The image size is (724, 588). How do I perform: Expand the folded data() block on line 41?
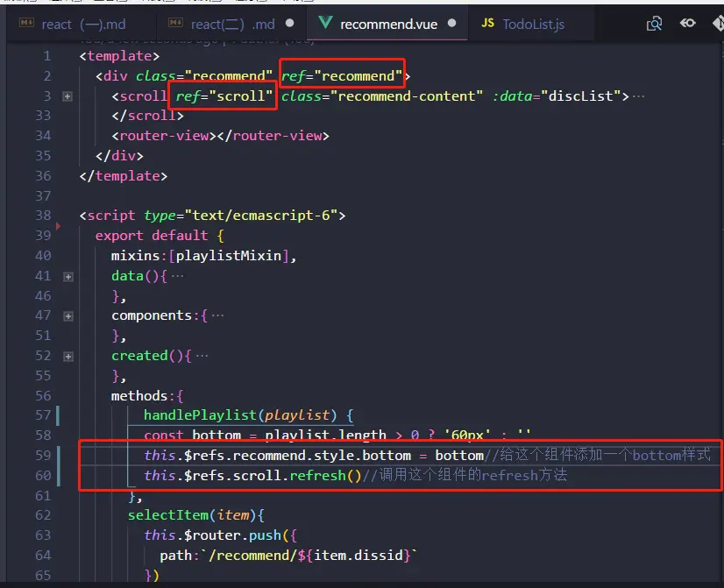pos(67,276)
